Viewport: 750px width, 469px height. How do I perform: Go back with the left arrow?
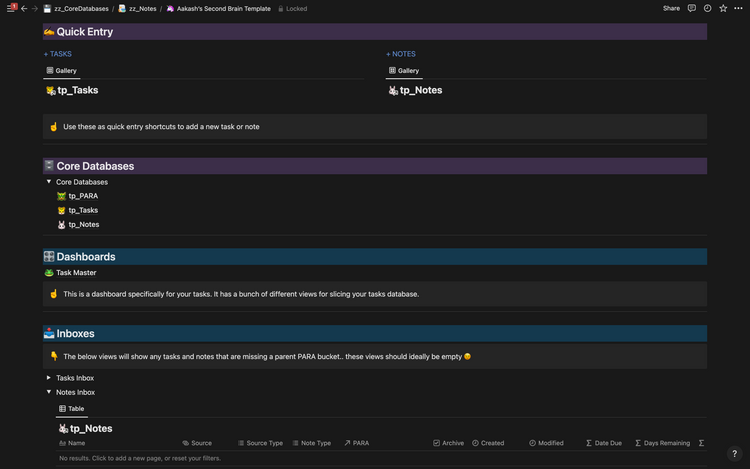pyautogui.click(x=24, y=9)
